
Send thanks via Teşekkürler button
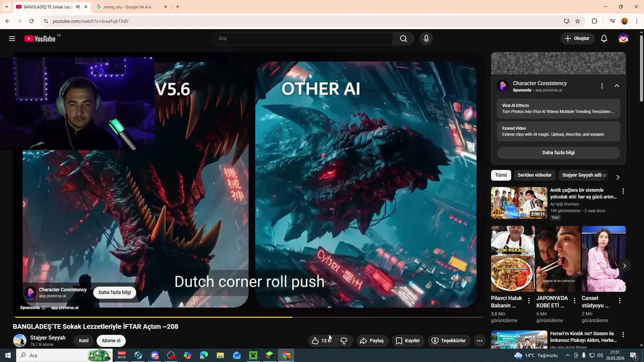449,341
